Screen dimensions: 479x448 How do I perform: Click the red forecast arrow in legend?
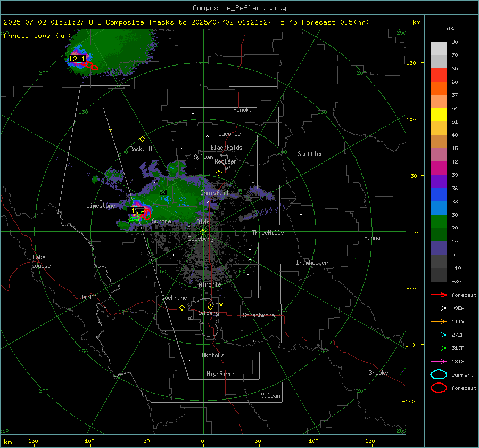coord(439,295)
